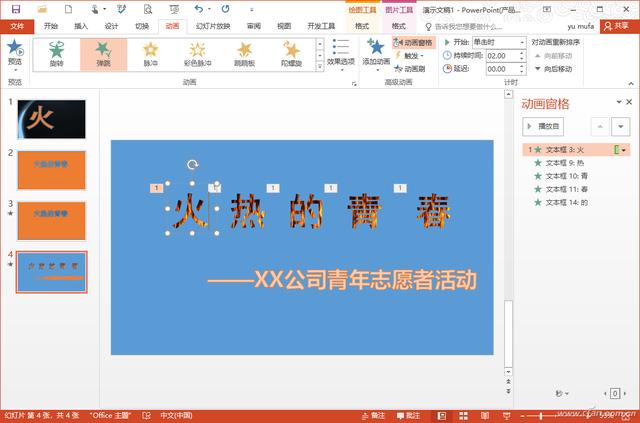The image size is (640, 423).
Task: Decrease delay with down spinner
Action: 522,72
